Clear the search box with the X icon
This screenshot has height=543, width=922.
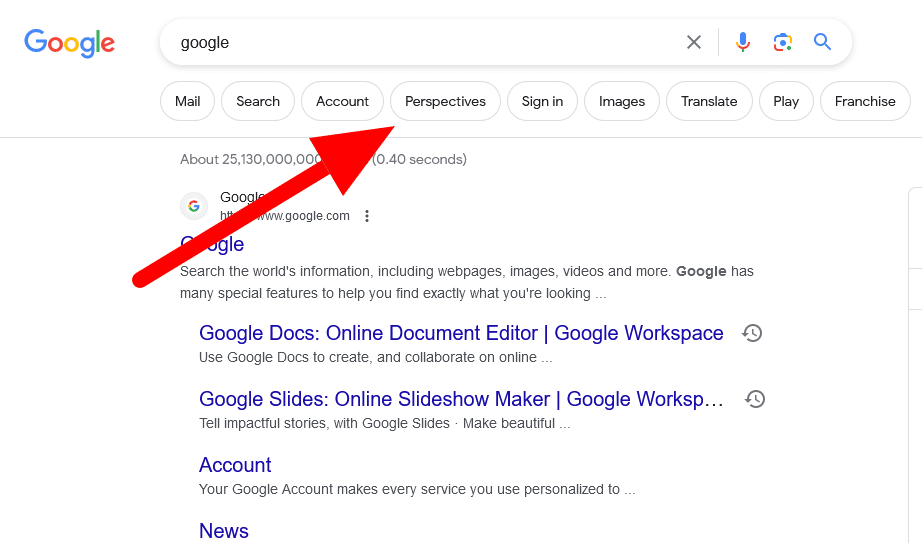[694, 42]
